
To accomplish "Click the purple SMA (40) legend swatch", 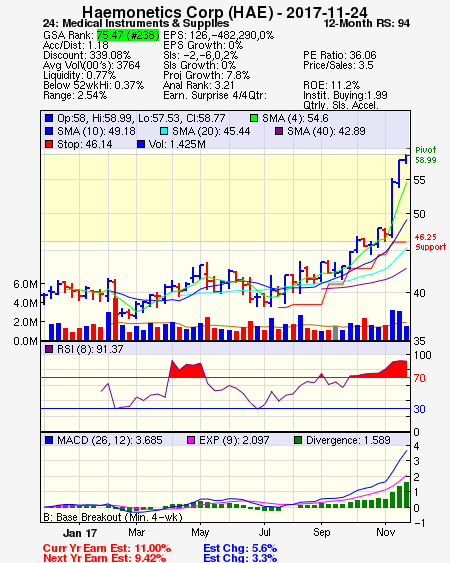I will [279, 131].
